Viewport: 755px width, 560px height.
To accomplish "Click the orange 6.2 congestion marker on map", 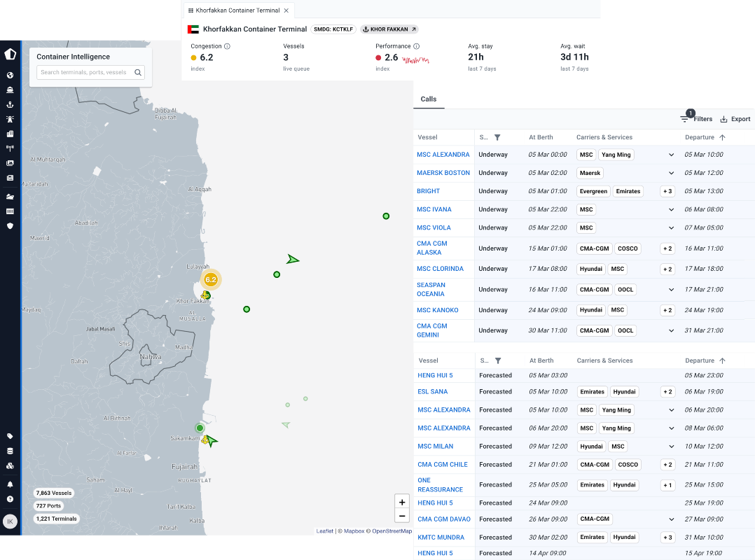I will click(211, 279).
